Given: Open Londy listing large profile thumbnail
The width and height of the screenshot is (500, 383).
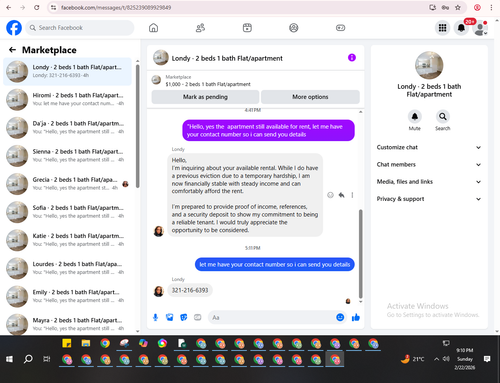Looking at the screenshot, I should 429,65.
